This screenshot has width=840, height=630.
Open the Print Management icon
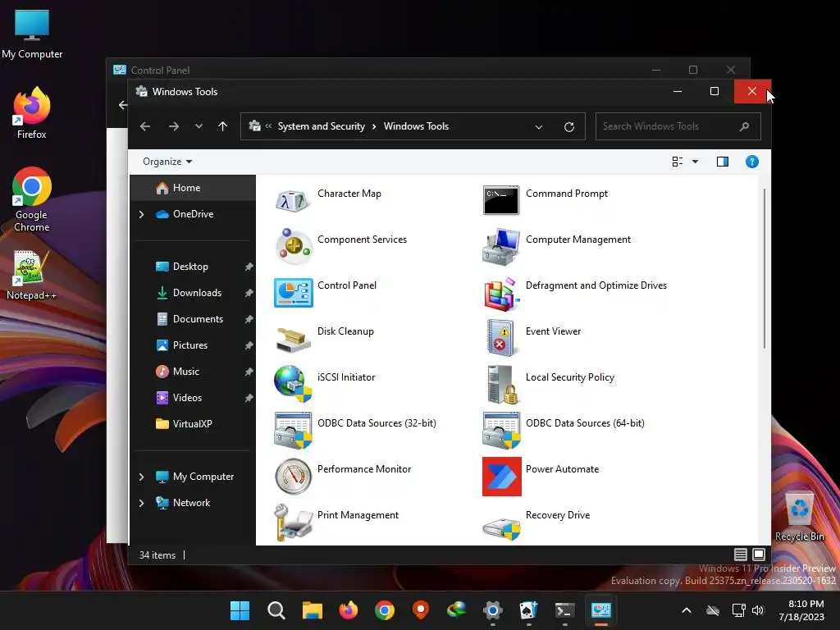pos(293,523)
